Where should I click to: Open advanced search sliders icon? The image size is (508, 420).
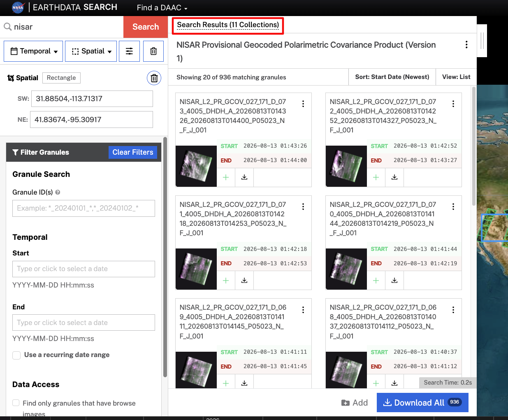tap(129, 51)
